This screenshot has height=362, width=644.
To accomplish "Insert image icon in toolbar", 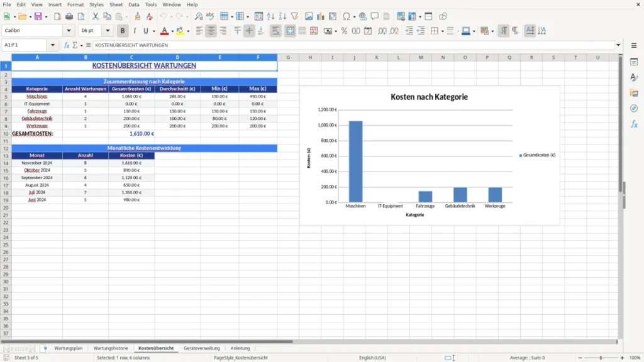I will pyautogui.click(x=309, y=16).
